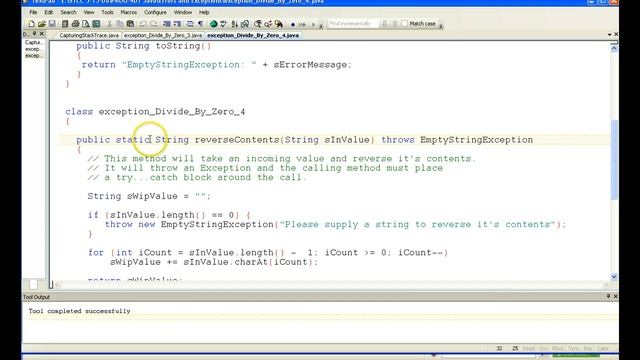Open the Edit menu
Screen dimensions: 640x360
(49, 12)
